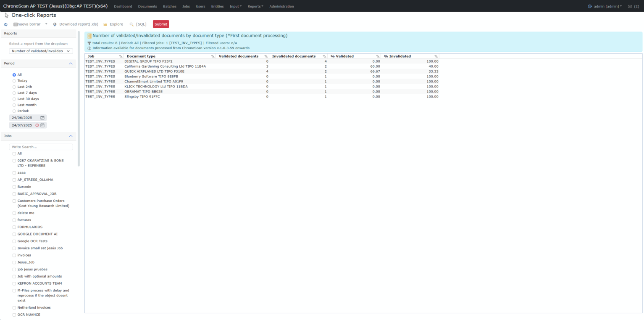Collapse the Jobs section chevron
The image size is (644, 320).
(71, 136)
